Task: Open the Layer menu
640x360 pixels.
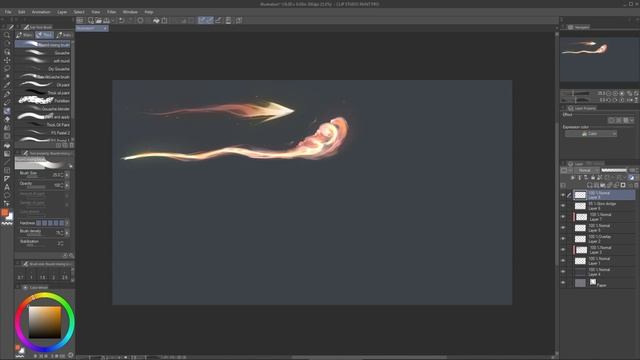Action: point(62,12)
